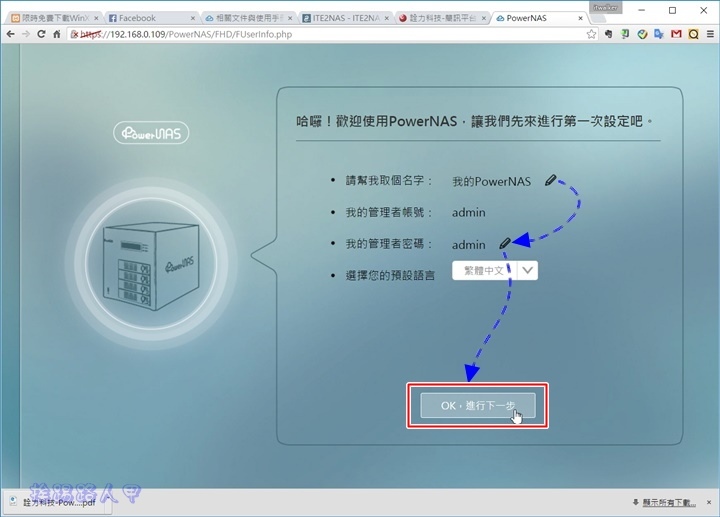Click the green checkmark extension icon
The height and width of the screenshot is (517, 720).
coord(642,34)
